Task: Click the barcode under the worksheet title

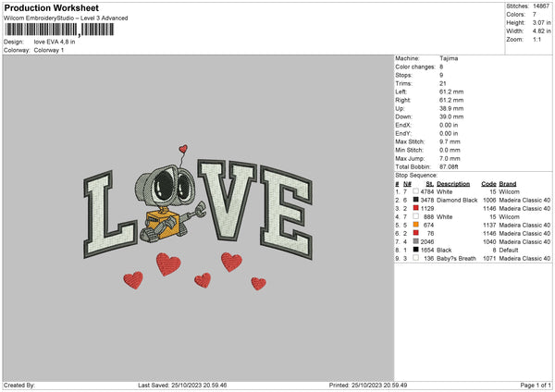Action: coord(59,30)
